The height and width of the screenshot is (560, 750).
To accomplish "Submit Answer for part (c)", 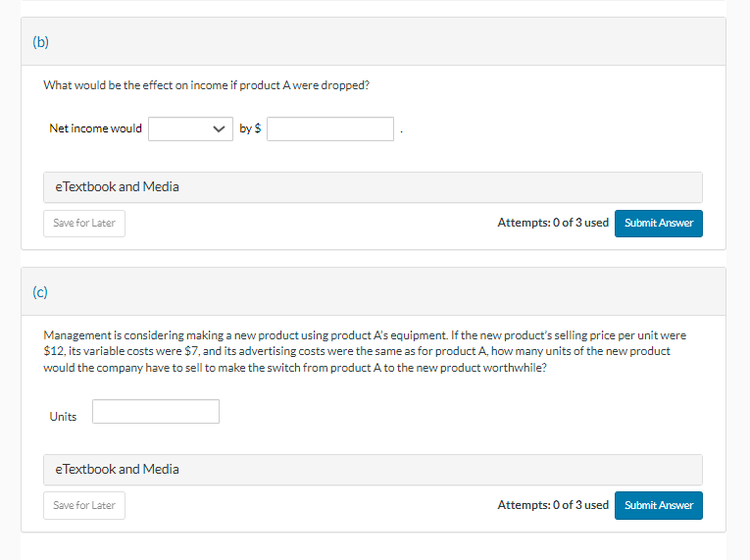I will pyautogui.click(x=658, y=505).
